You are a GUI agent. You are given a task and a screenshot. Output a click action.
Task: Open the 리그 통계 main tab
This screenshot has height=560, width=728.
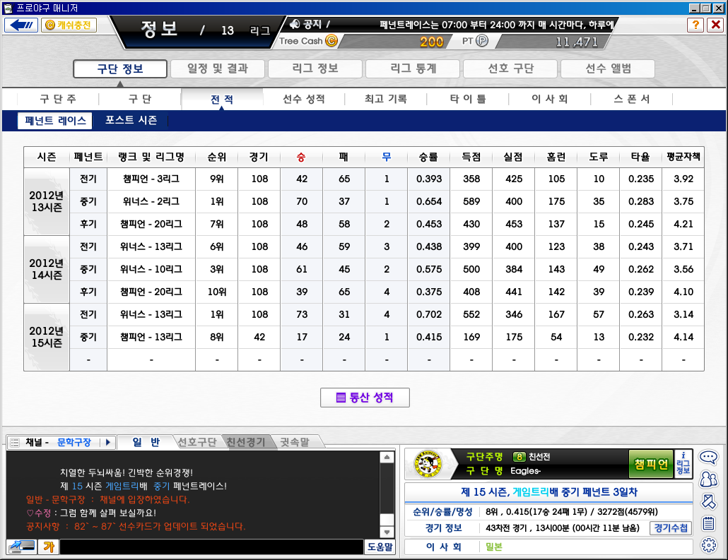click(x=413, y=68)
